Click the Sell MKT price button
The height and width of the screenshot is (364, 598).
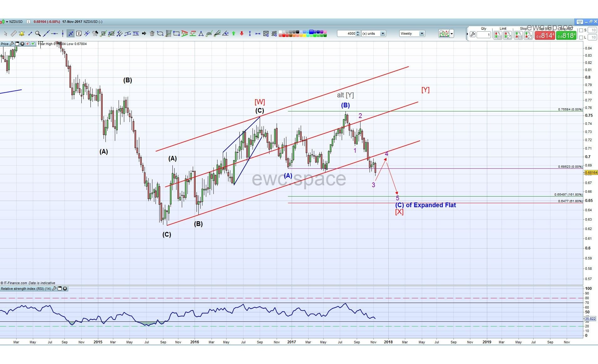(544, 35)
